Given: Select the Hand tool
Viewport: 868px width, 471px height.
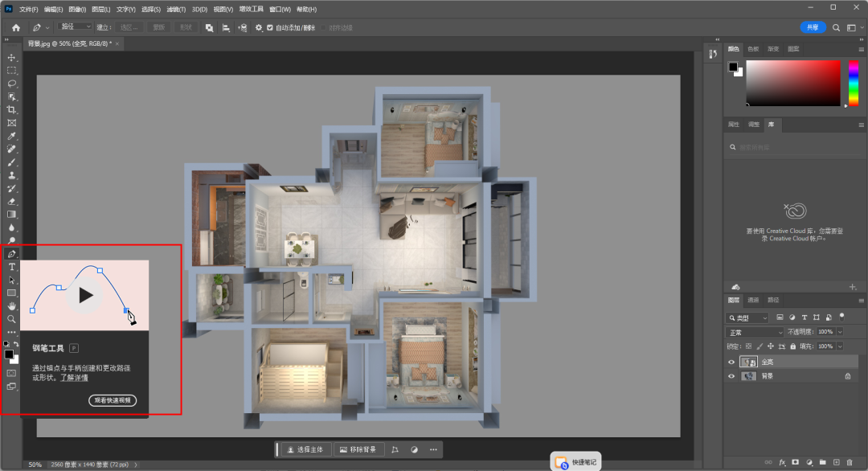Looking at the screenshot, I should 11,306.
